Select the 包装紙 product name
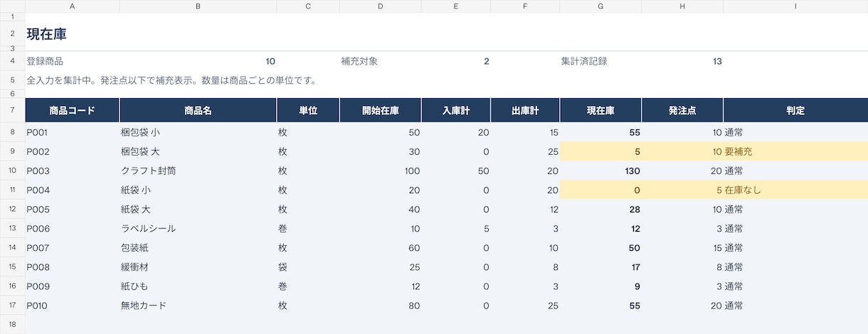The image size is (868, 334). (134, 247)
